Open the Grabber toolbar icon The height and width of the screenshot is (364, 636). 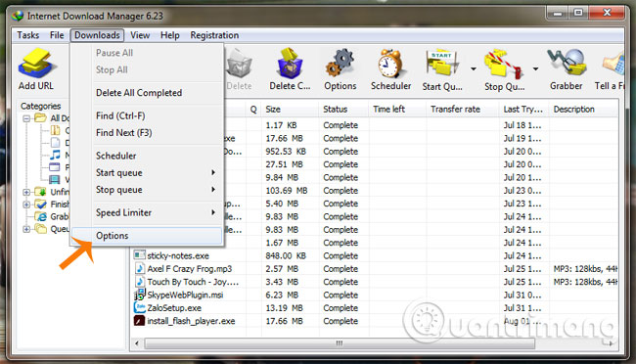point(567,63)
